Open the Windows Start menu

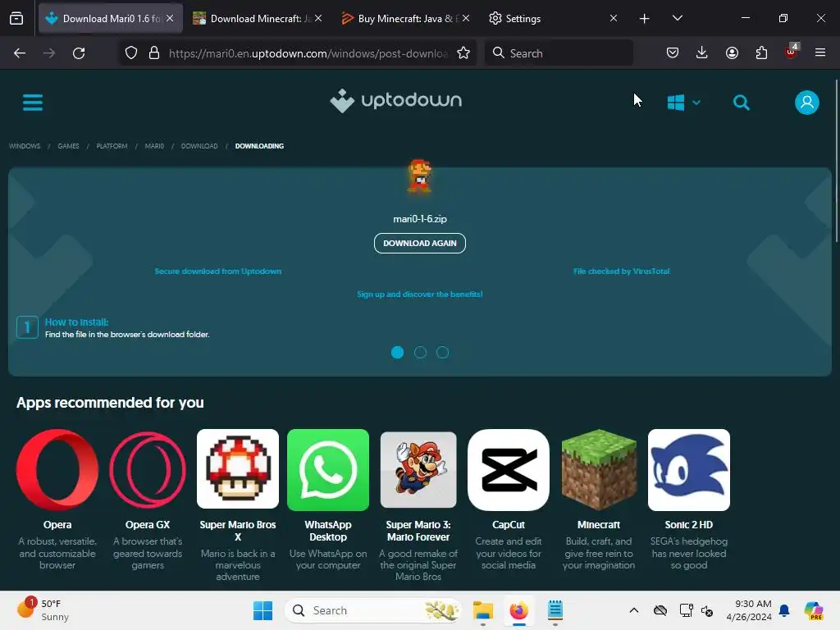[263, 610]
